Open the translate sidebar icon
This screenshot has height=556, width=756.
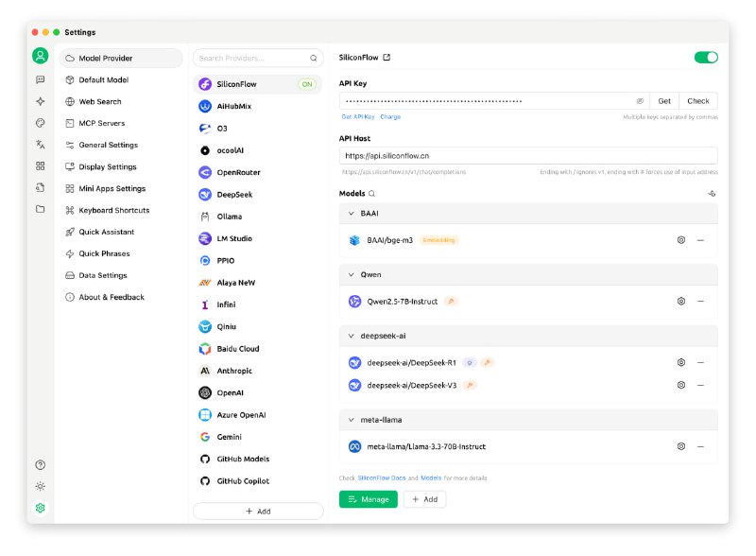41,145
